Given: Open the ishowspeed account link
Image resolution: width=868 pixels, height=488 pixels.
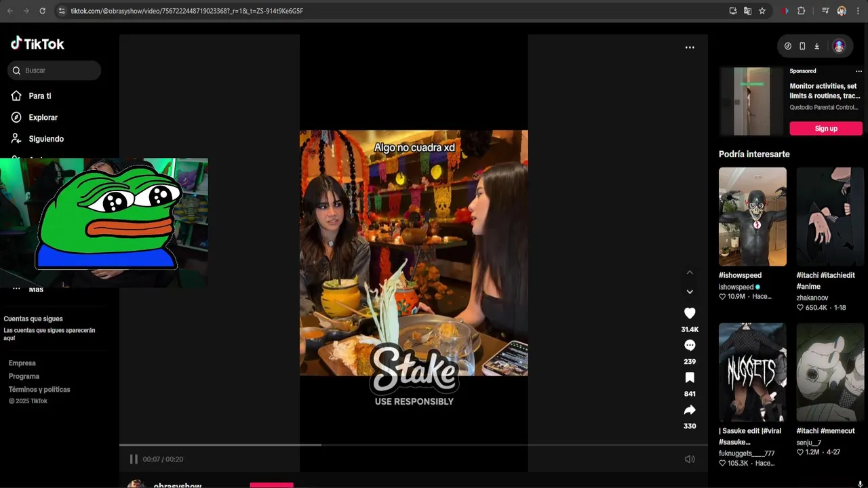Looking at the screenshot, I should click(x=736, y=287).
